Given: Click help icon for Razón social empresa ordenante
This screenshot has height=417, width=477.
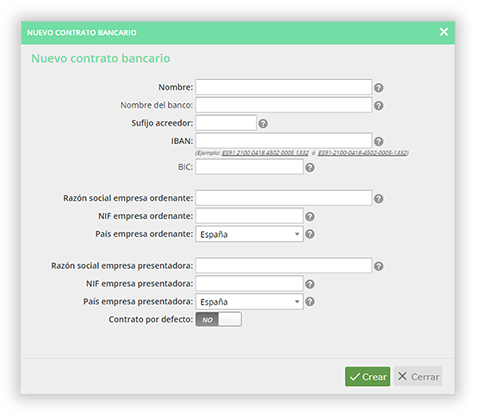Looking at the screenshot, I should (378, 199).
